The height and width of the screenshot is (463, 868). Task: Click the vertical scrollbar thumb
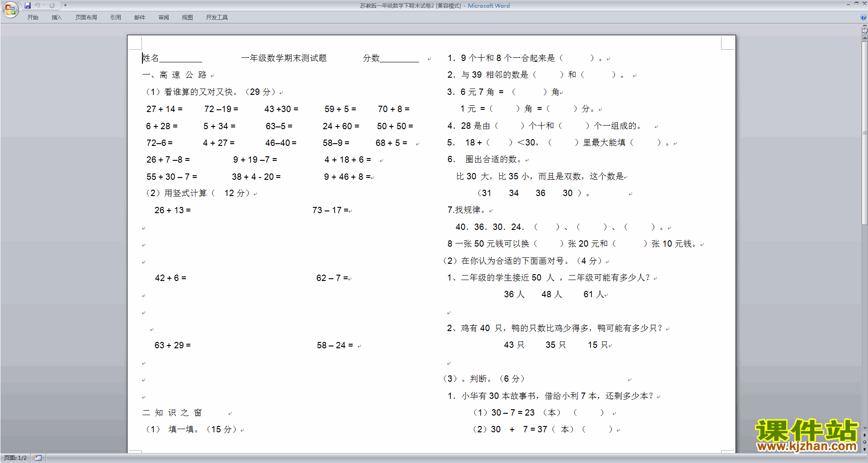(x=864, y=133)
